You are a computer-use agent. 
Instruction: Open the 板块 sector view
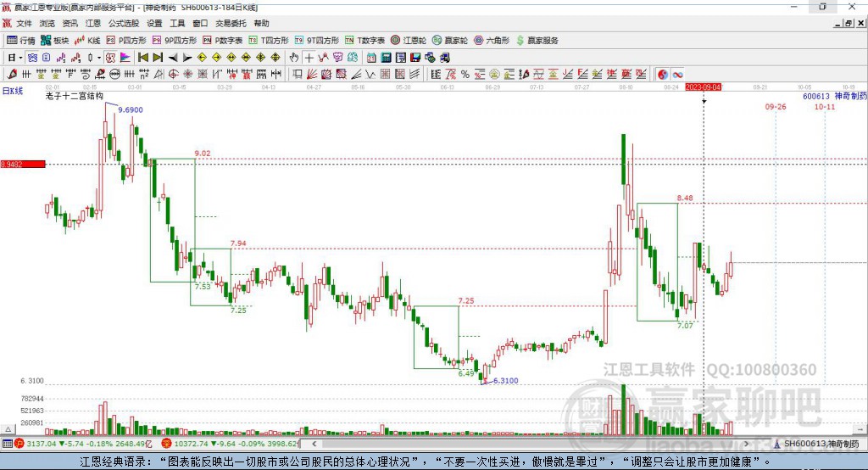pos(55,41)
